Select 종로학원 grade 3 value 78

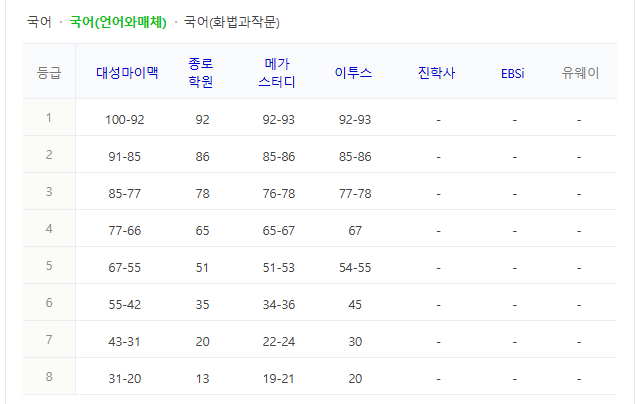coord(202,193)
